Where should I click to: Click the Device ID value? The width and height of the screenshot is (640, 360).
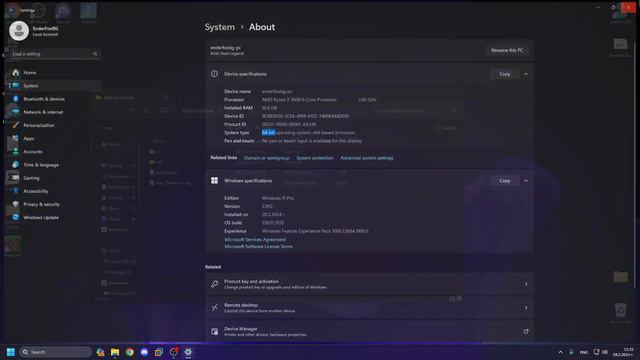coord(305,116)
